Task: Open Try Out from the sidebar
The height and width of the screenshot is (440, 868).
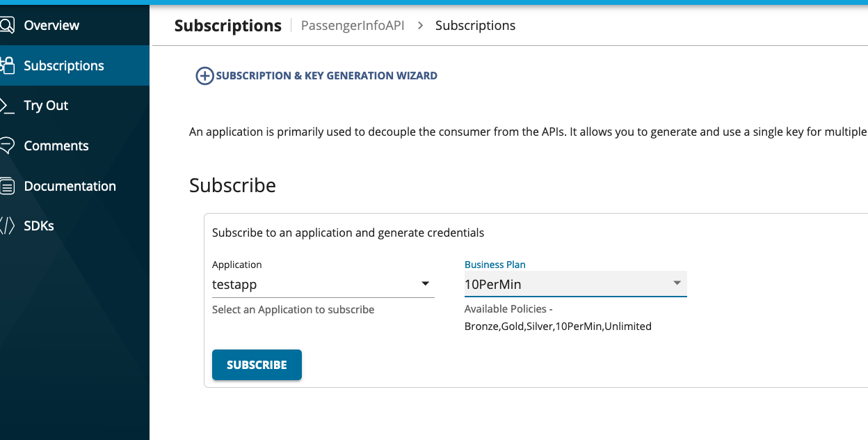Action: (46, 106)
